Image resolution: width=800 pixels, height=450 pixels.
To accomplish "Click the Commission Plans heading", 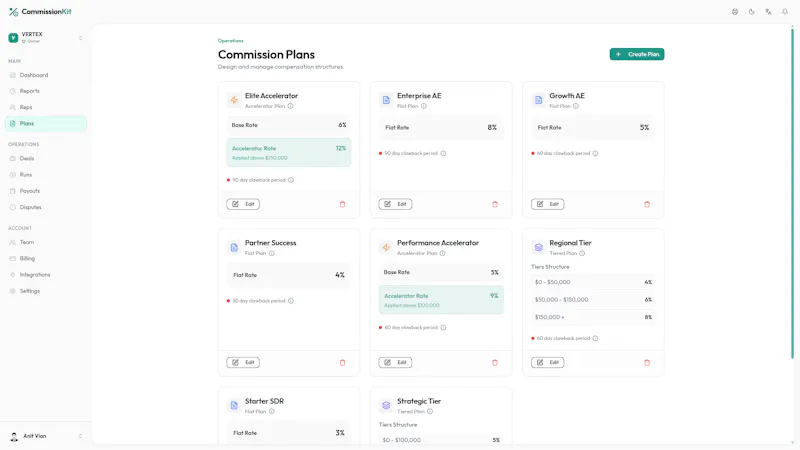I will [266, 55].
